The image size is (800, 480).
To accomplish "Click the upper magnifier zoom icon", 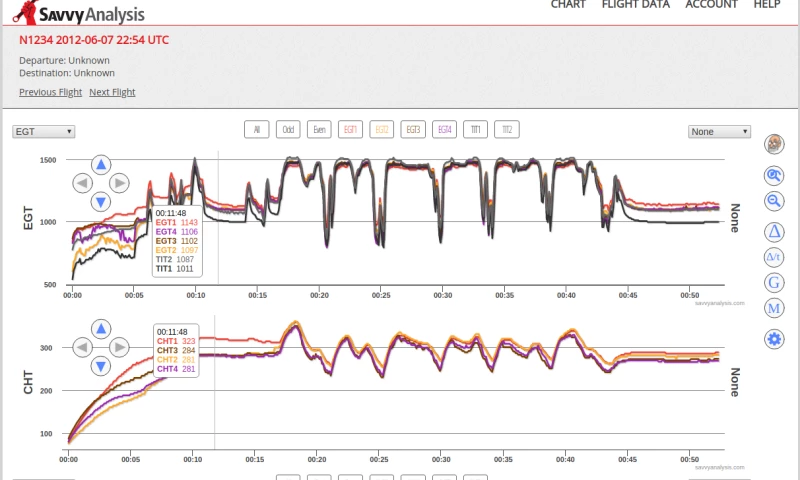I will [774, 175].
